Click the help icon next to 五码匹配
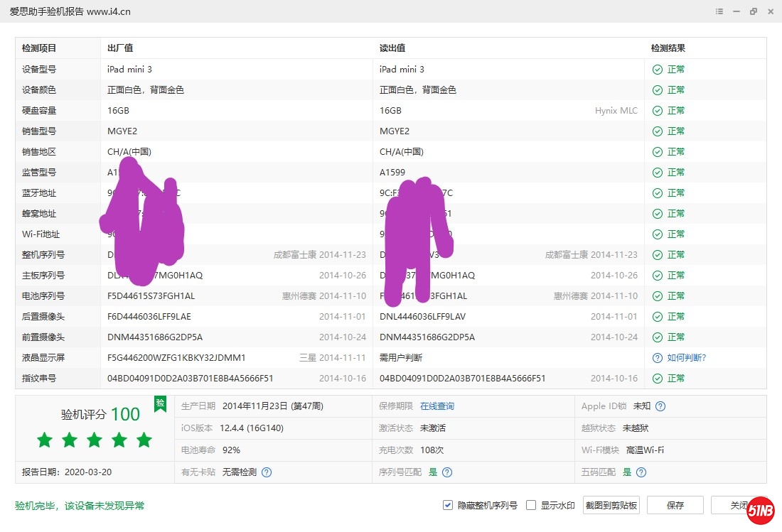 [x=641, y=472]
